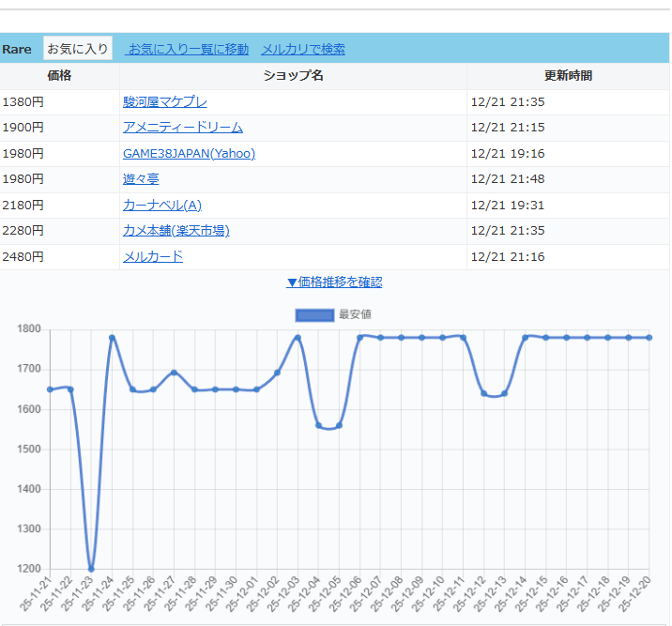Viewport: 672px width, 626px height.
Task: Toggle 最安値 legend series in chart
Action: click(355, 314)
